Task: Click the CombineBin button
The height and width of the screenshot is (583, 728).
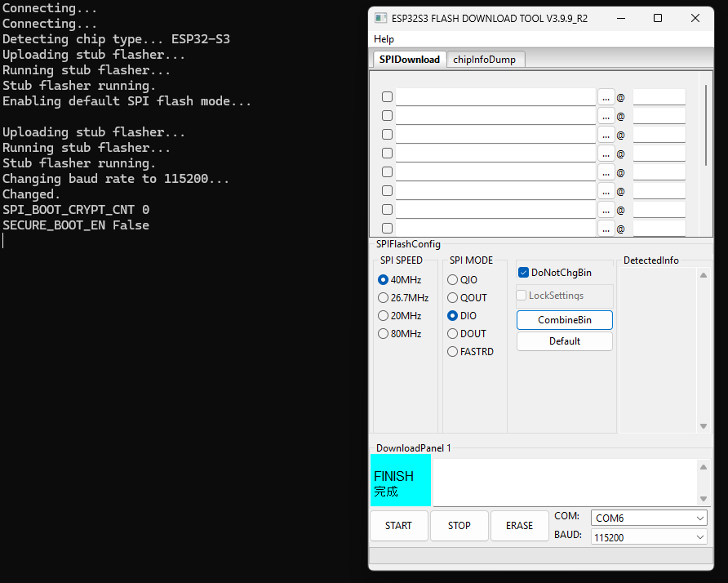Action: tap(565, 320)
